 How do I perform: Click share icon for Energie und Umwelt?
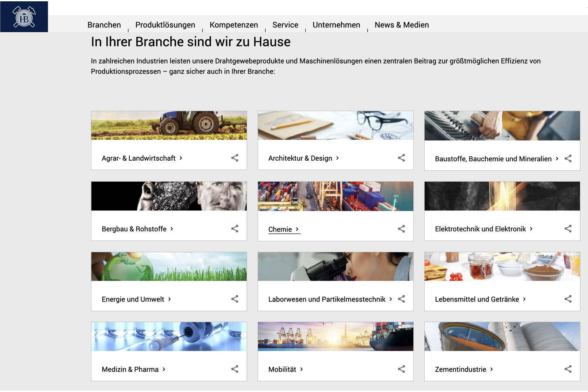235,299
